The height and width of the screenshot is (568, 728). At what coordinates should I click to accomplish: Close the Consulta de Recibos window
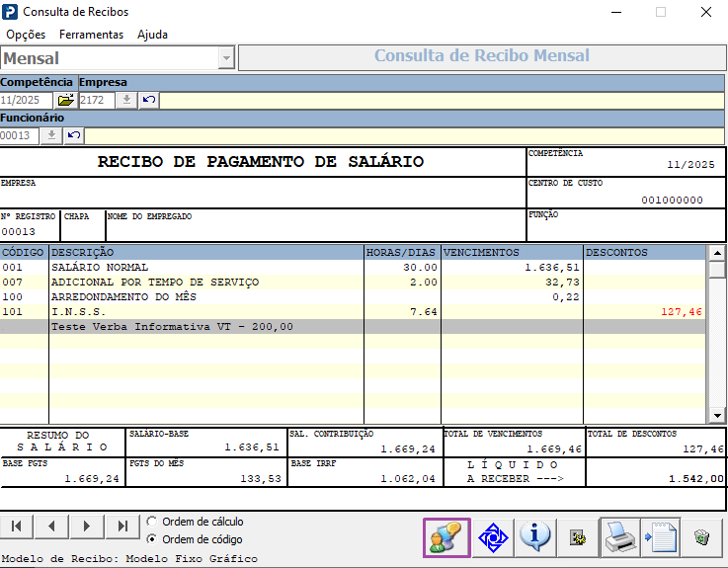[705, 12]
